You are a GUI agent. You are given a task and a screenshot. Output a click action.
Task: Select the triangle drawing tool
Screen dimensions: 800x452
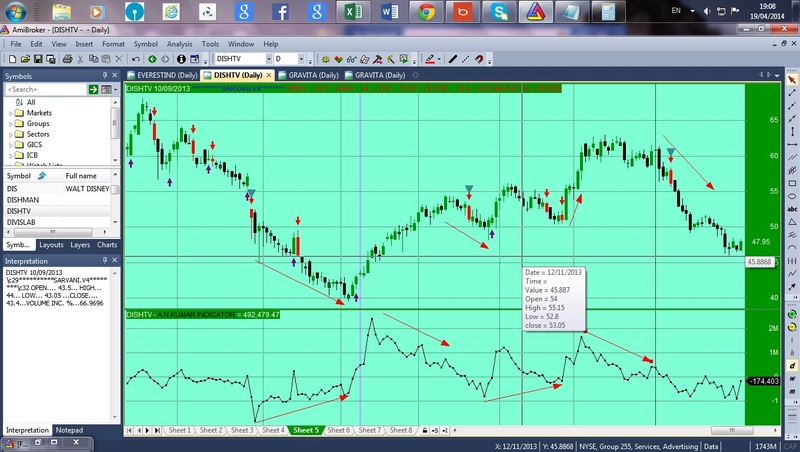792,222
